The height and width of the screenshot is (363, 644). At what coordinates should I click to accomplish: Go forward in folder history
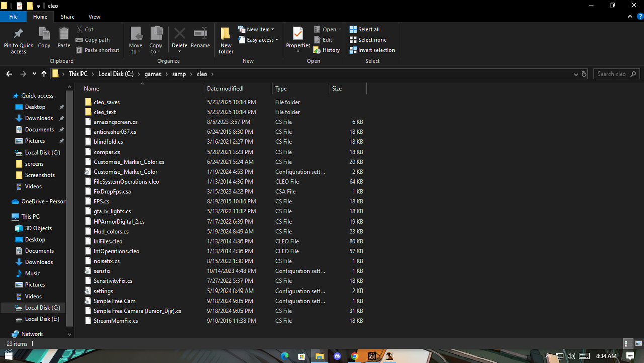pos(23,74)
